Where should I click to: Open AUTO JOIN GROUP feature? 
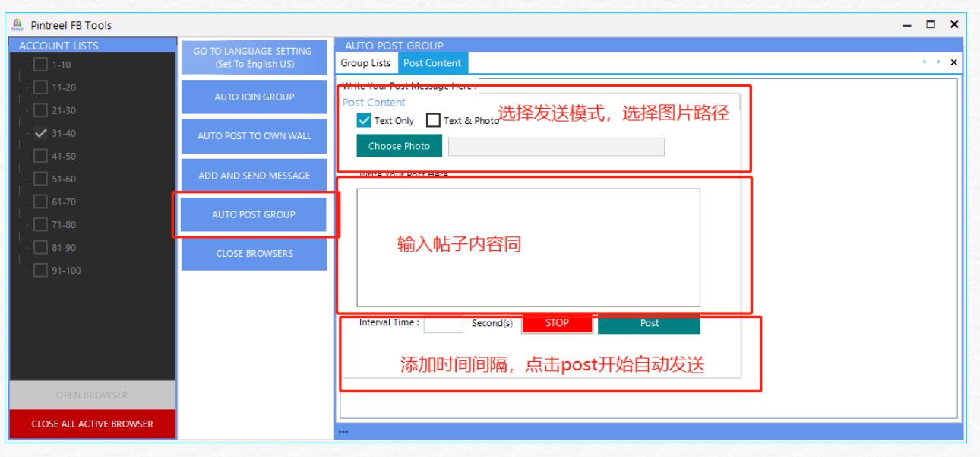tap(254, 97)
